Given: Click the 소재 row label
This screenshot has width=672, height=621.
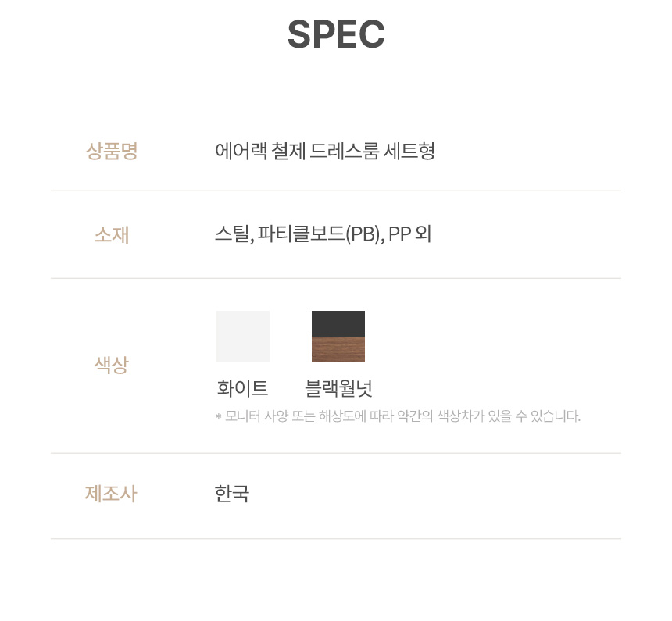Looking at the screenshot, I should [112, 235].
